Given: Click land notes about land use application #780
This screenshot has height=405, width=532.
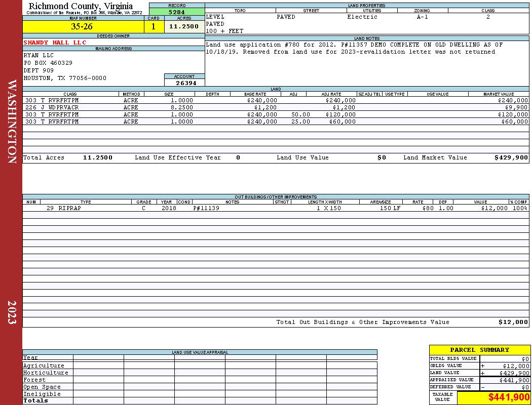Looking at the screenshot, I should [x=354, y=48].
